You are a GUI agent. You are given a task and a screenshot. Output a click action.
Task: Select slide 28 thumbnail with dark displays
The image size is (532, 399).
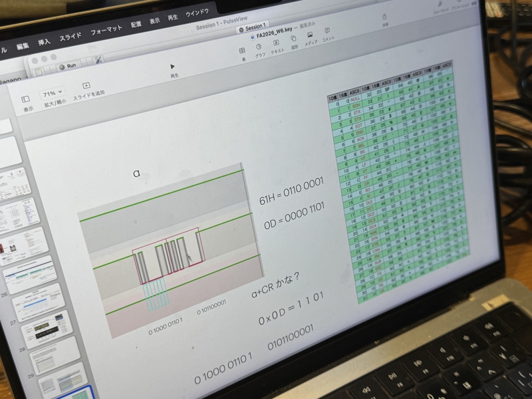pyautogui.click(x=47, y=330)
